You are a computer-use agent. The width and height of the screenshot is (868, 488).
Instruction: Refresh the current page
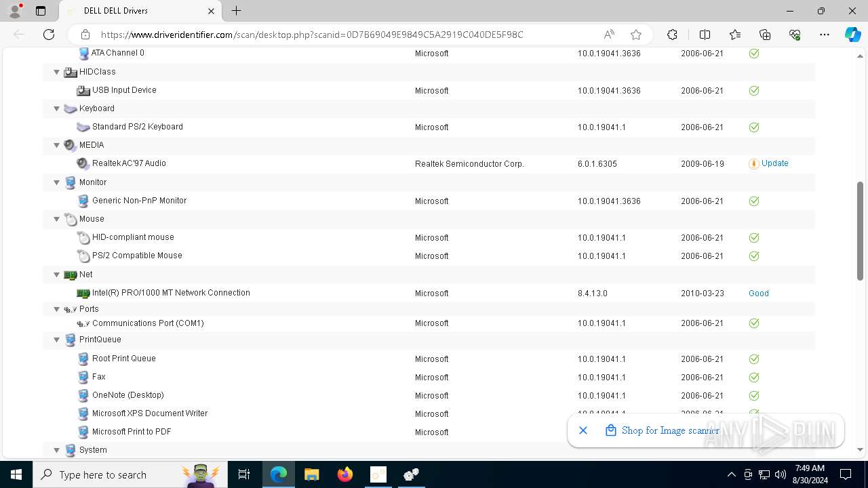[49, 35]
